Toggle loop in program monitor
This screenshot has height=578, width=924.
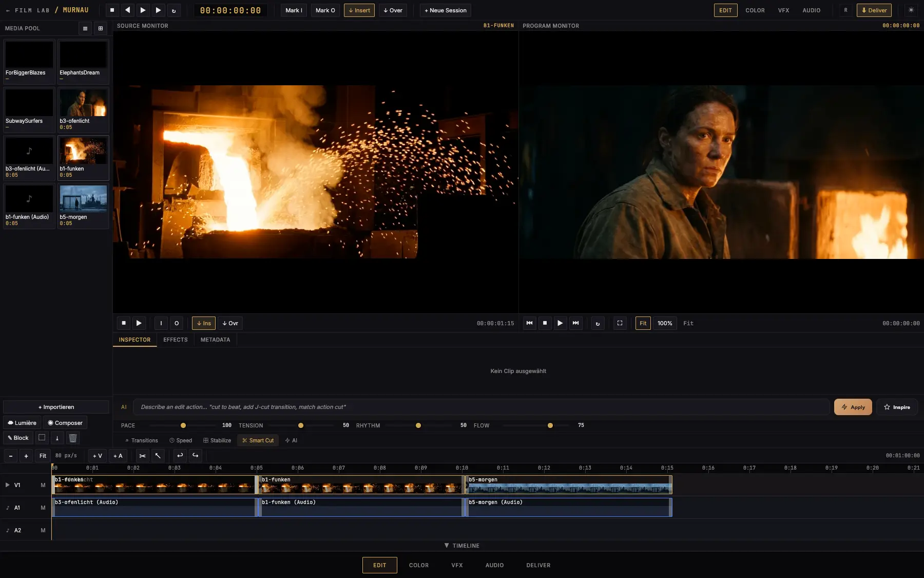[x=598, y=323]
